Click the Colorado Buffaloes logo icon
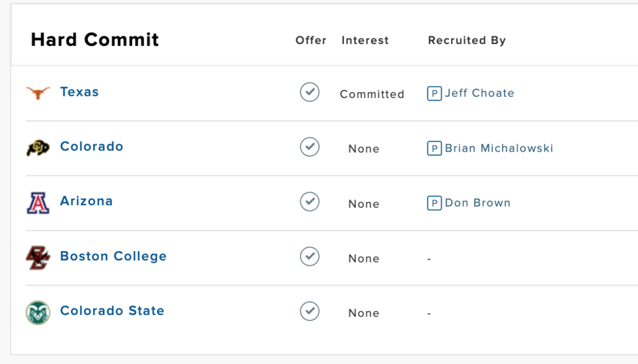This screenshot has height=364, width=638. pos(38,148)
